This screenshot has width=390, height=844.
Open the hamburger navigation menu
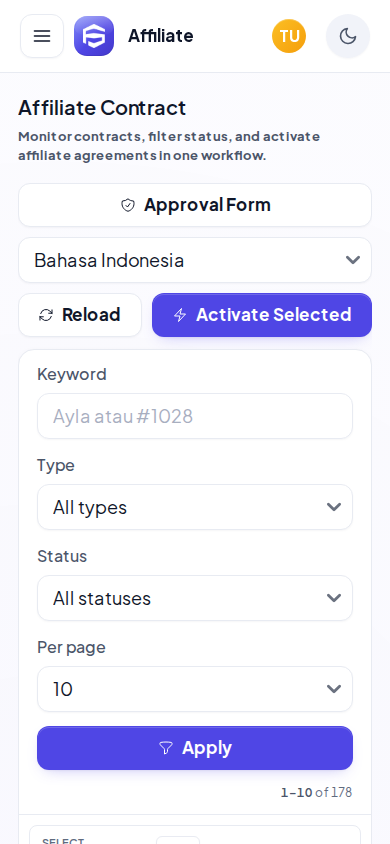(42, 36)
